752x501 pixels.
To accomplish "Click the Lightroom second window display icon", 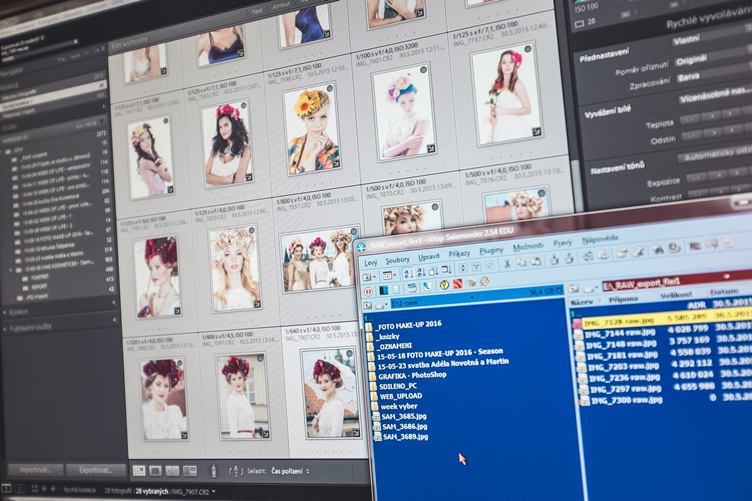I will point(19,489).
